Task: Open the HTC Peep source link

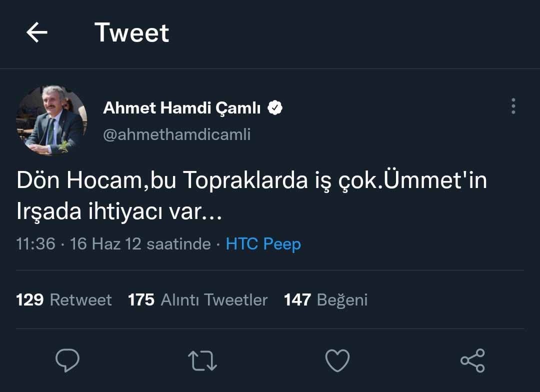Action: (x=263, y=244)
